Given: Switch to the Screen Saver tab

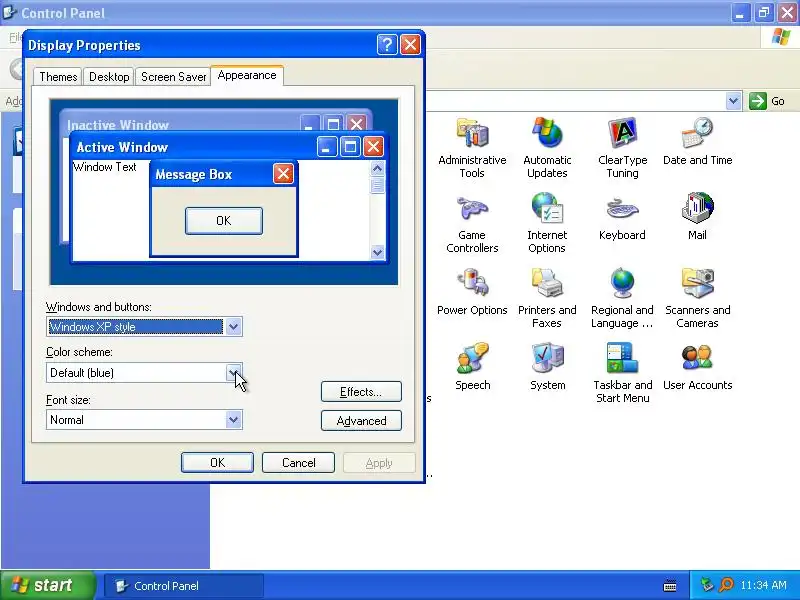Looking at the screenshot, I should pyautogui.click(x=173, y=77).
